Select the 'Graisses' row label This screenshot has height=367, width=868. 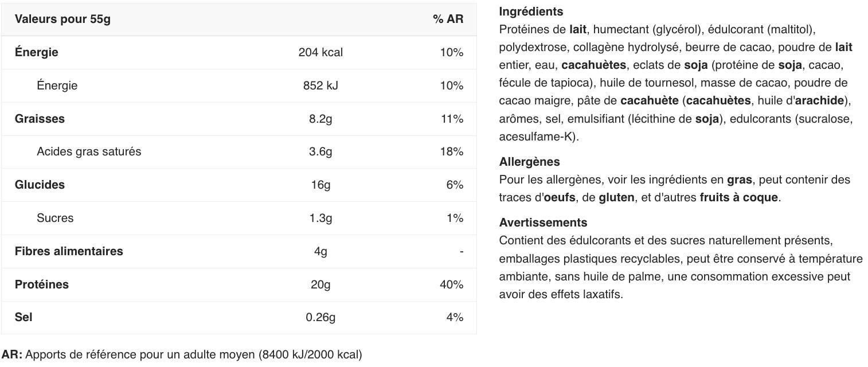pyautogui.click(x=40, y=119)
